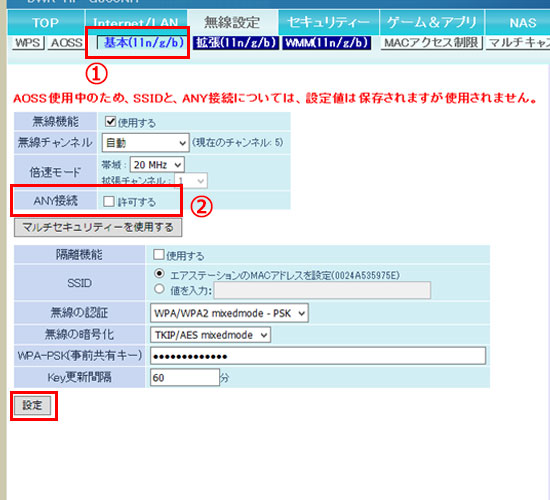Open the 無線チャンネル dropdown set to 自動
Image resolution: width=550 pixels, height=500 pixels.
tap(146, 143)
